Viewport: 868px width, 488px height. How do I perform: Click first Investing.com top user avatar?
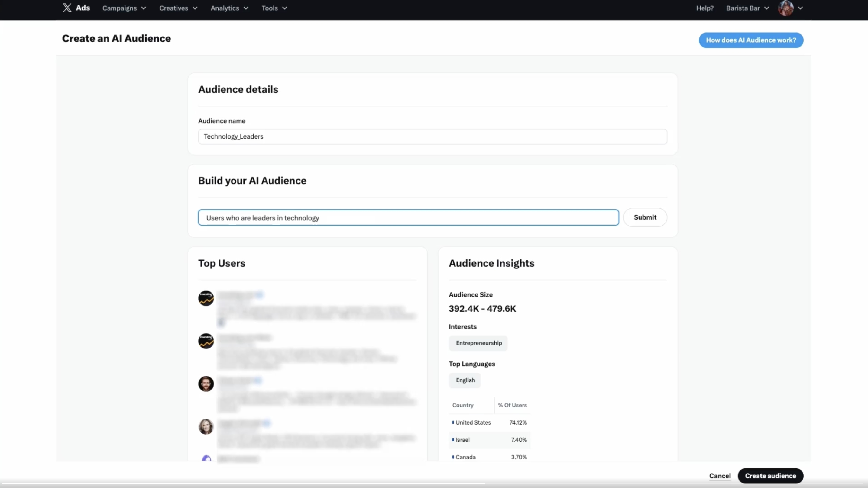pos(206,298)
